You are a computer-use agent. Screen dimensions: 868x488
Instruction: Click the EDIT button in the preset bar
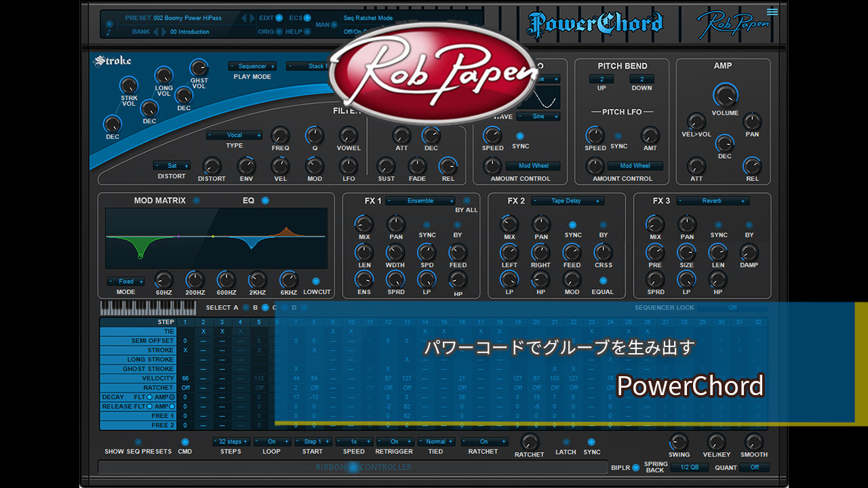(280, 18)
